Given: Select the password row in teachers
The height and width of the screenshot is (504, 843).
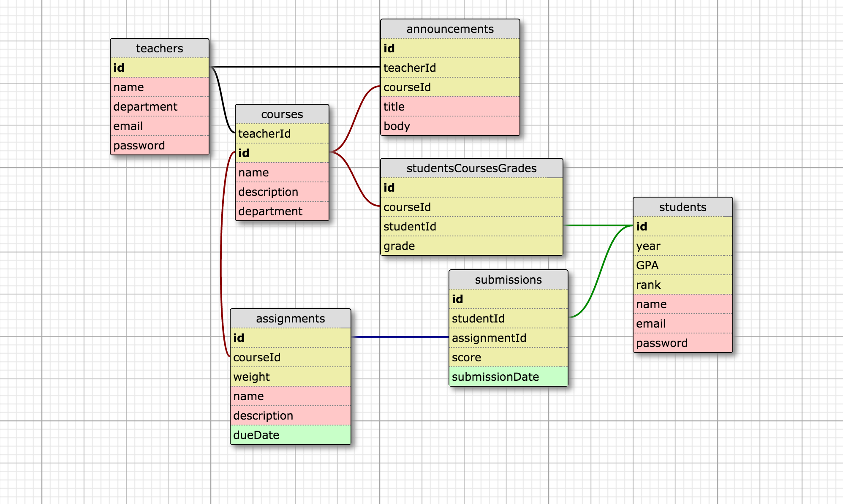Looking at the screenshot, I should tap(160, 146).
